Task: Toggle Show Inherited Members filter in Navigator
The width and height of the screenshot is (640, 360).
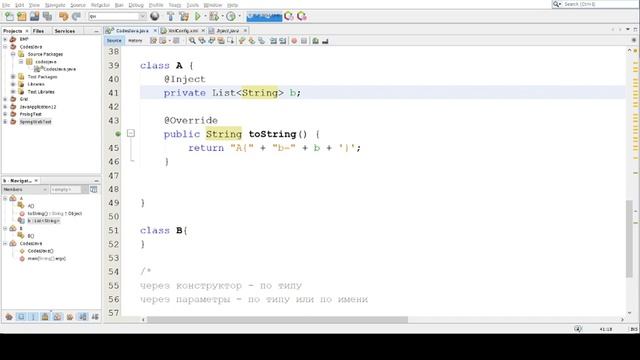Action: (9, 317)
